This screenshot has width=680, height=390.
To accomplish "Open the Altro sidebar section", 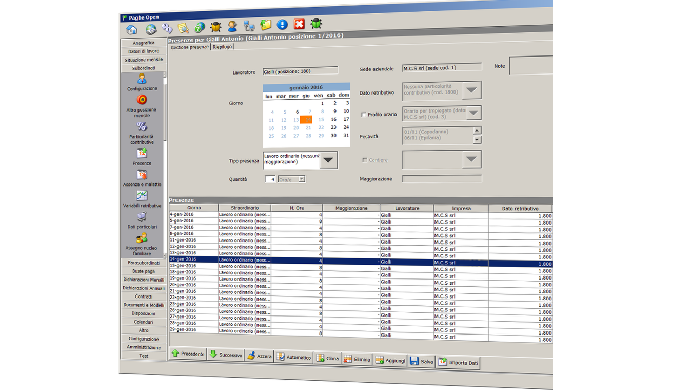I will (144, 330).
